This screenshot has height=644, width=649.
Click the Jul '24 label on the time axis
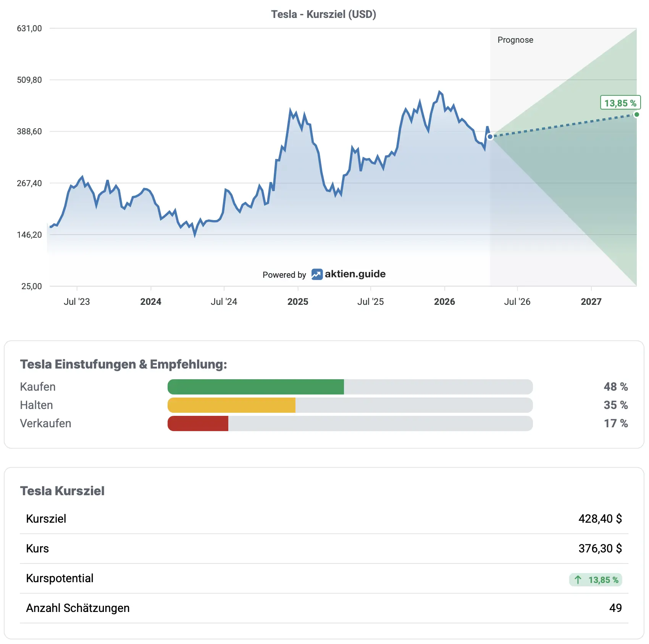point(224,302)
